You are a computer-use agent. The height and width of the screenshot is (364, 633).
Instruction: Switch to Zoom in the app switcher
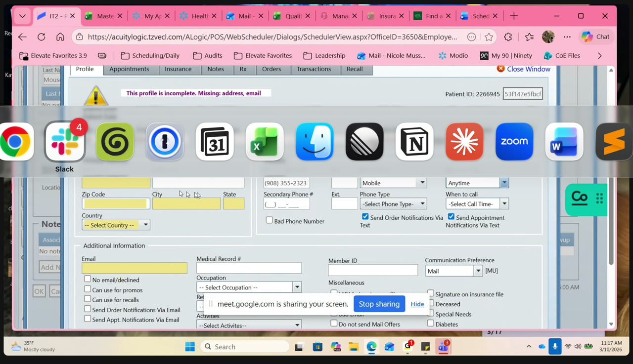click(514, 142)
